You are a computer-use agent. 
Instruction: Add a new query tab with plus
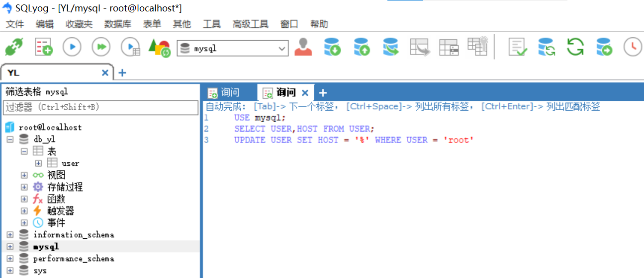[323, 92]
